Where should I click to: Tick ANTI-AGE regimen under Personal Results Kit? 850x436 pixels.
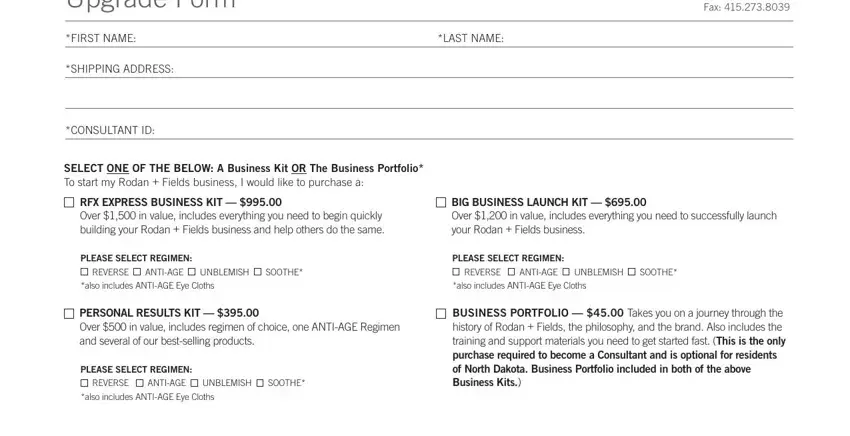pyautogui.click(x=140, y=383)
